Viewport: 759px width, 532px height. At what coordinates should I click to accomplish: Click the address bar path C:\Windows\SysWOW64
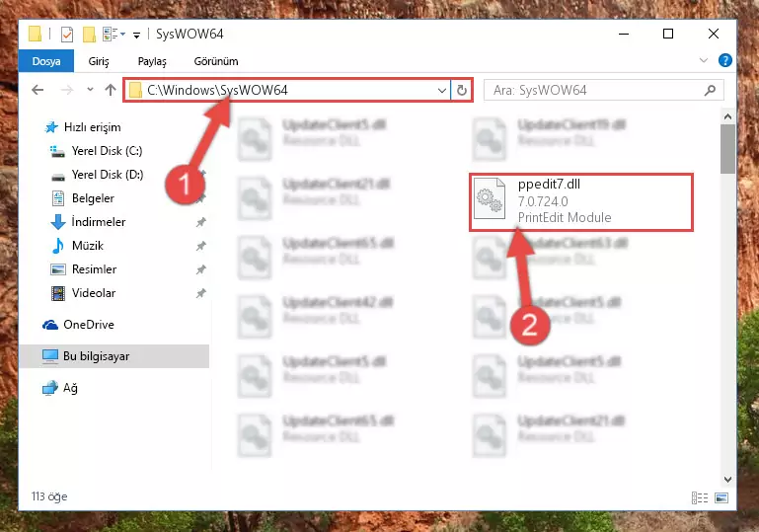click(217, 90)
